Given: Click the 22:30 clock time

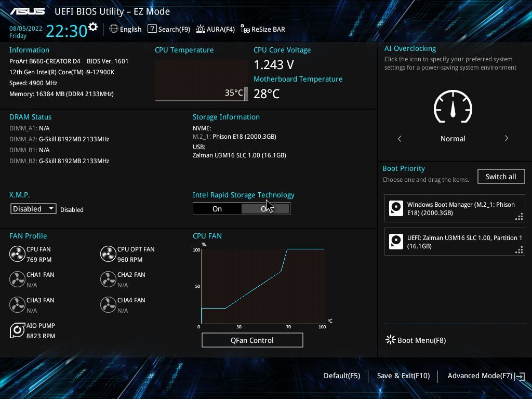Looking at the screenshot, I should coord(66,31).
